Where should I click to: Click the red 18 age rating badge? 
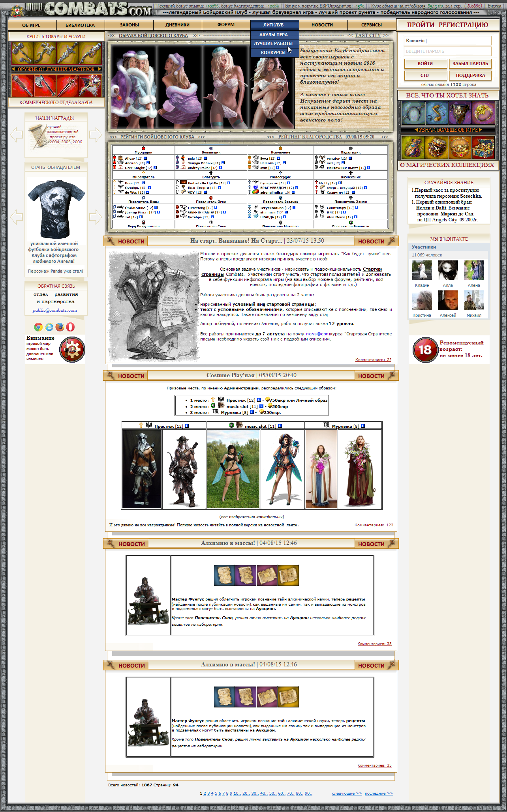point(425,350)
